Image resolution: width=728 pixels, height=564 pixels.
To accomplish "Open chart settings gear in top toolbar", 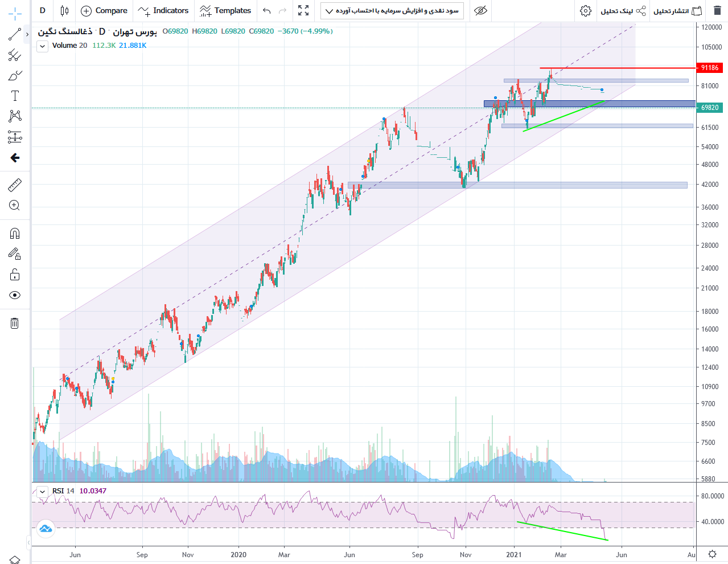I will (x=585, y=11).
